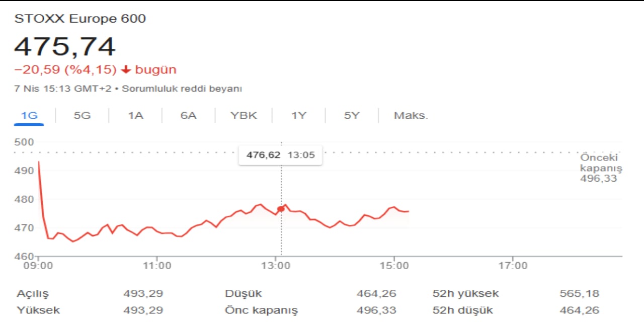
Task: Click the 52h yüksek label
Action: click(465, 293)
